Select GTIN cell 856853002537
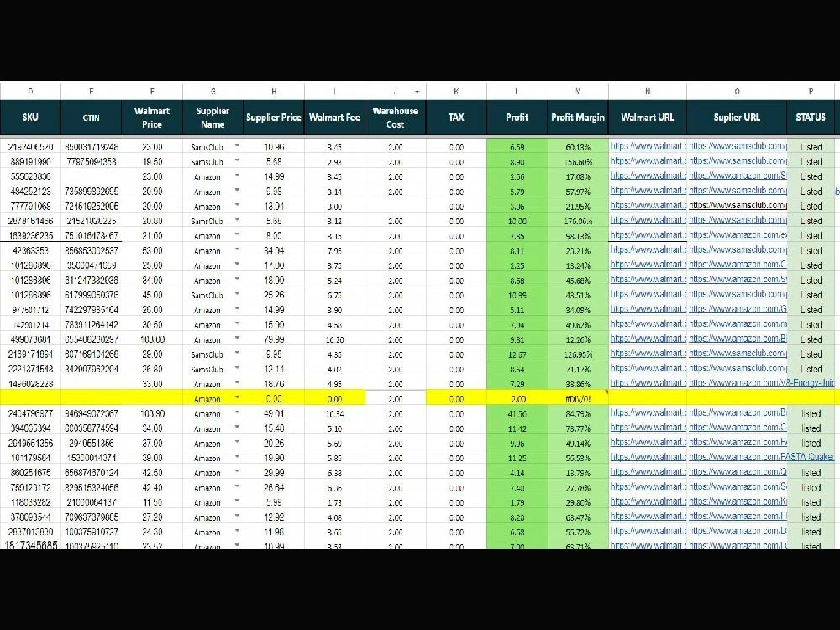 pos(91,250)
